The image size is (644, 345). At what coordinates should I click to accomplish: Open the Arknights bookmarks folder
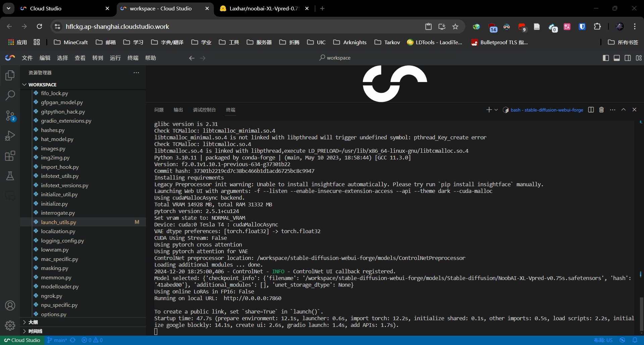350,42
